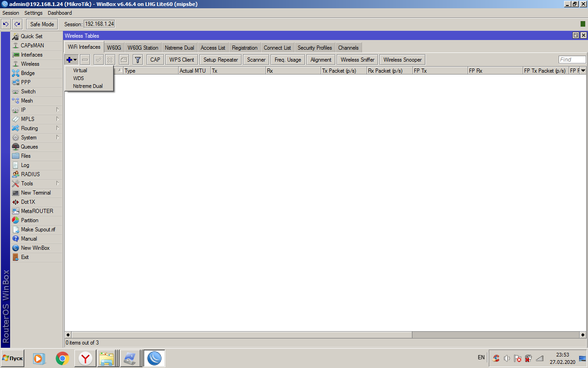The height and width of the screenshot is (368, 588).
Task: Switch to the Channels tab
Action: 349,47
